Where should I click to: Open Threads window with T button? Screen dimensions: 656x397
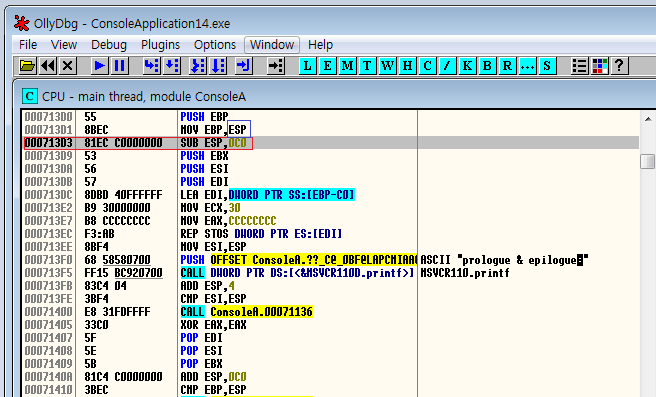click(367, 66)
